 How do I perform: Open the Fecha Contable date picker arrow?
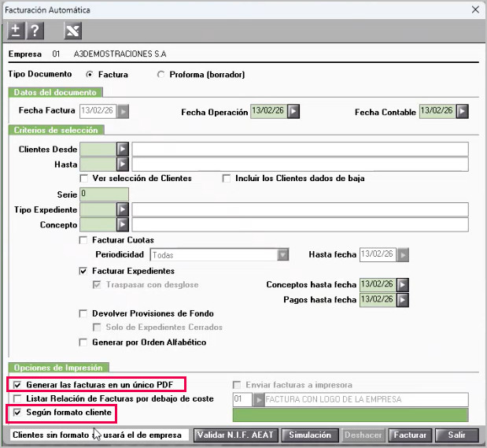(462, 111)
